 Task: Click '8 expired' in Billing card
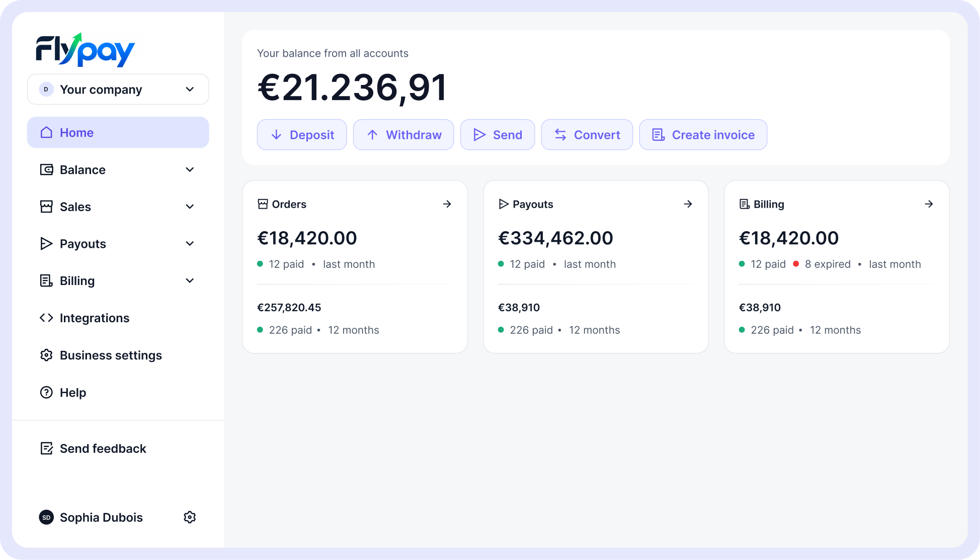pos(828,264)
